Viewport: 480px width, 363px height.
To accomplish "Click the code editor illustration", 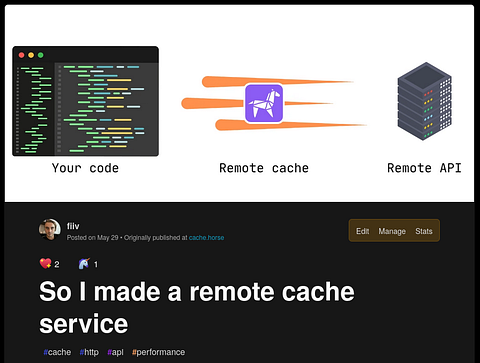I will pos(85,101).
